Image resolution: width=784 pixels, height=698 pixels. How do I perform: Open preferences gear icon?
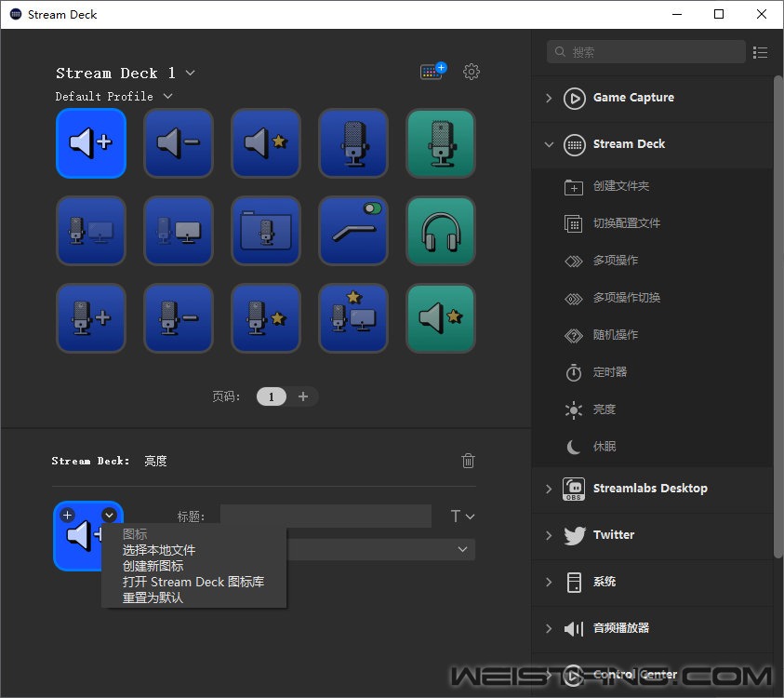click(x=471, y=72)
